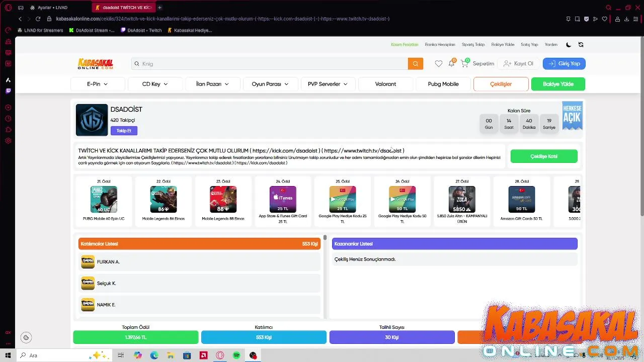The image size is (644, 362).
Task: Click the participants list scrollbar
Action: point(325,237)
